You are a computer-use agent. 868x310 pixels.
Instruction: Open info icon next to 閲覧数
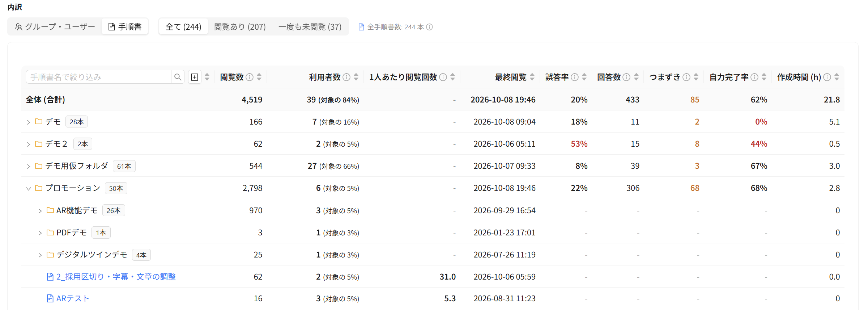250,77
